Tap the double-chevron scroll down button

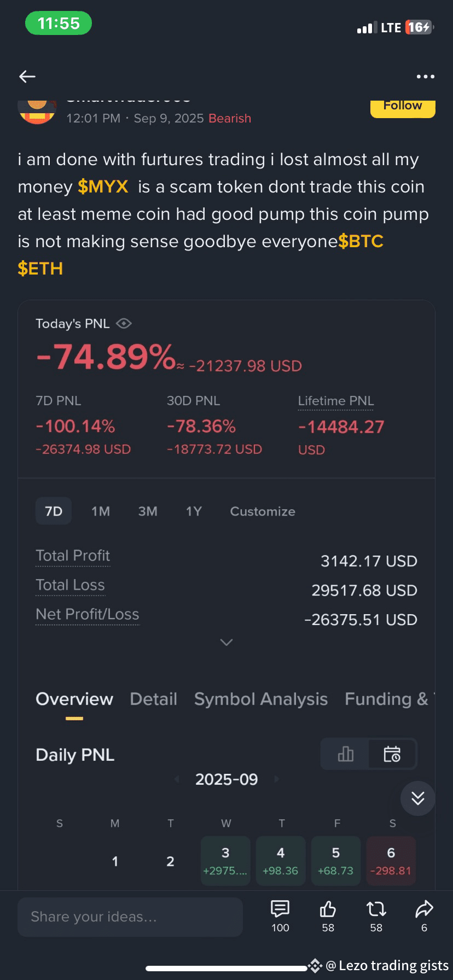point(418,798)
